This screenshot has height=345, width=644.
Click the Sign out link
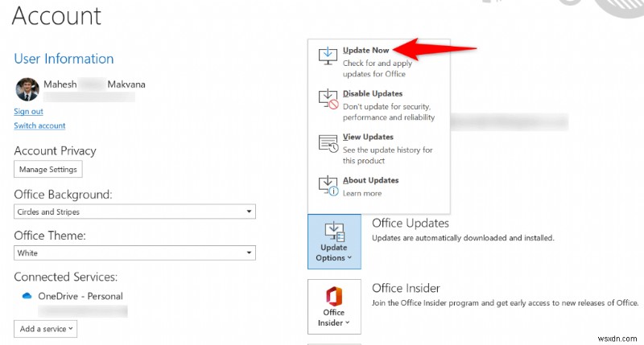coord(28,111)
